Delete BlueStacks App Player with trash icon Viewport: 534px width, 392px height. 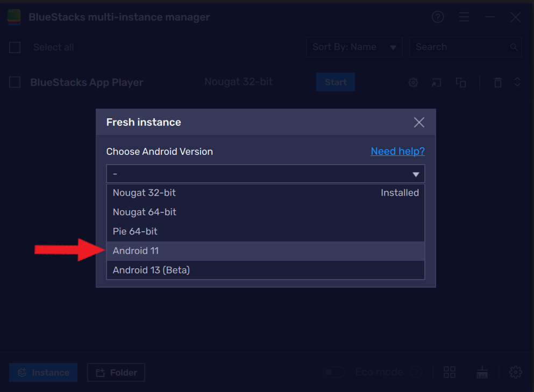498,82
